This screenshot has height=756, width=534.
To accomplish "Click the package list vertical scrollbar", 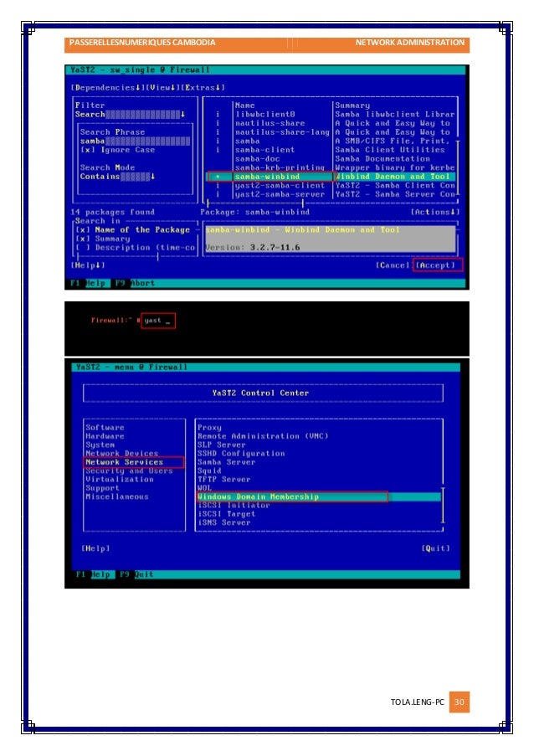I will click(457, 169).
